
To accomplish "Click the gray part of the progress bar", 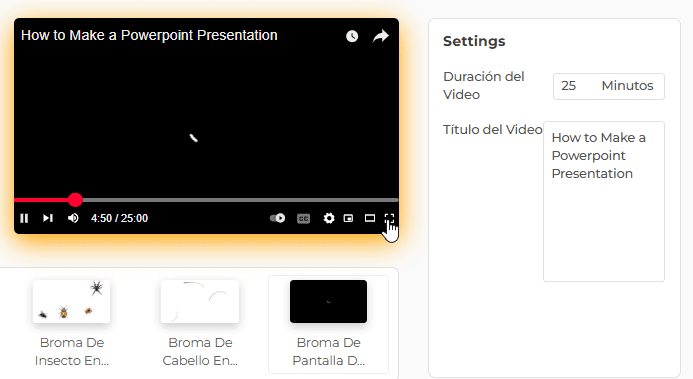I will pyautogui.click(x=240, y=200).
